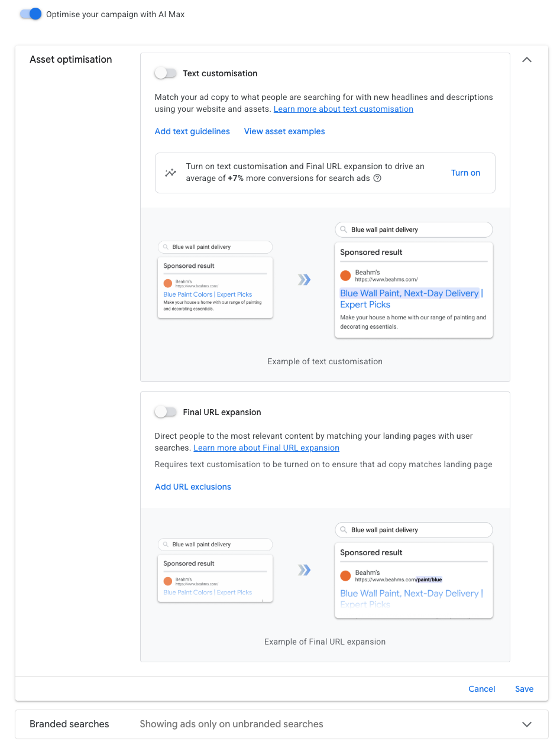Click the orange Beahm's logo in large text customisation preview
The height and width of the screenshot is (748, 560).
tap(345, 276)
